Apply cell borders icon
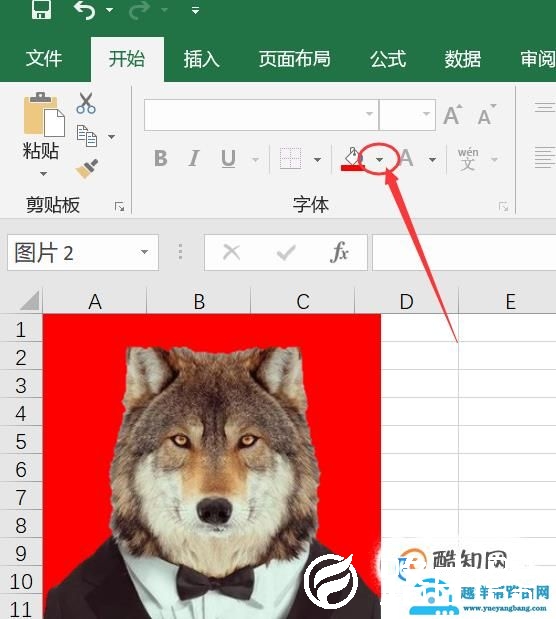 290,159
